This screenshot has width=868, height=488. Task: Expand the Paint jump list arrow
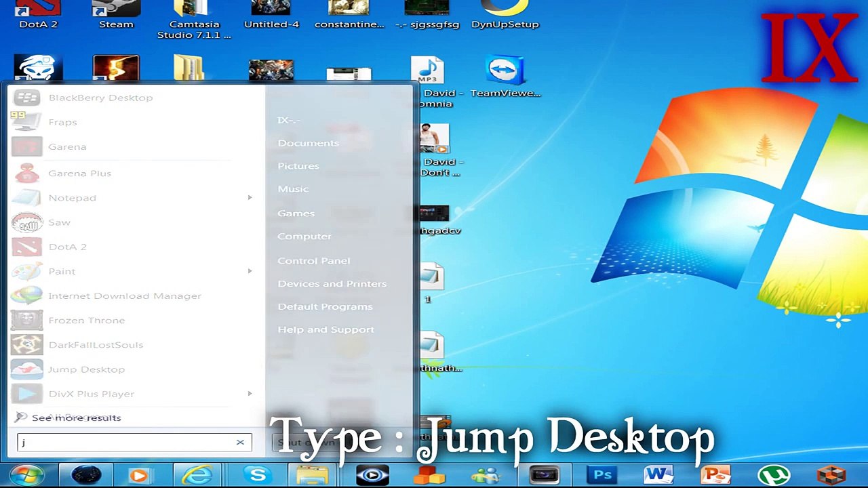coord(250,271)
